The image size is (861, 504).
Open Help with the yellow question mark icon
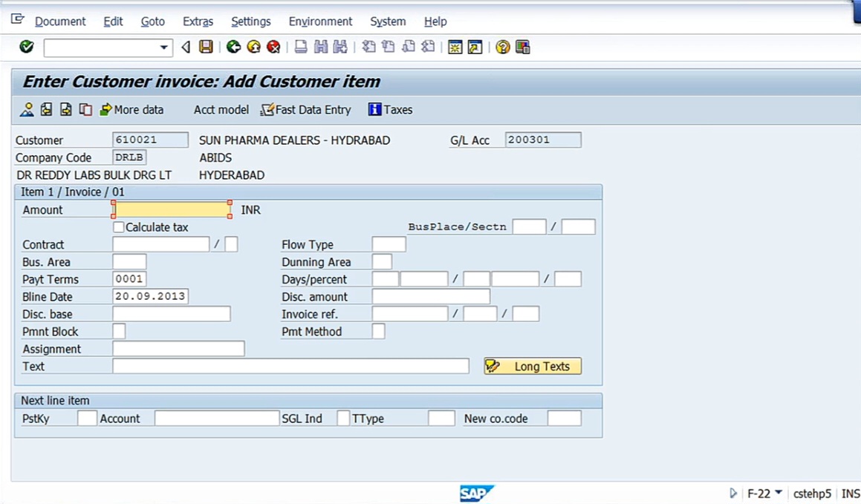tap(502, 48)
